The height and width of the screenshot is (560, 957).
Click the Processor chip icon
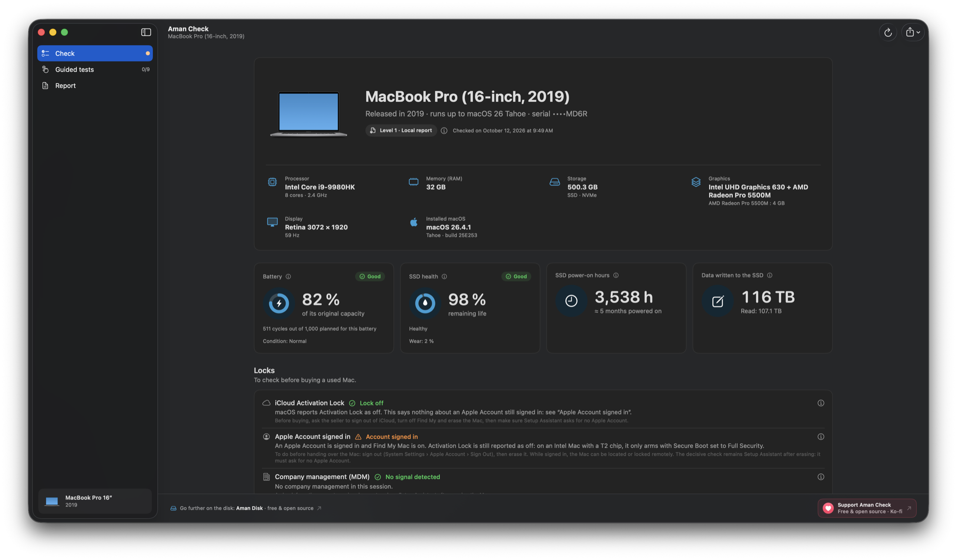[272, 182]
